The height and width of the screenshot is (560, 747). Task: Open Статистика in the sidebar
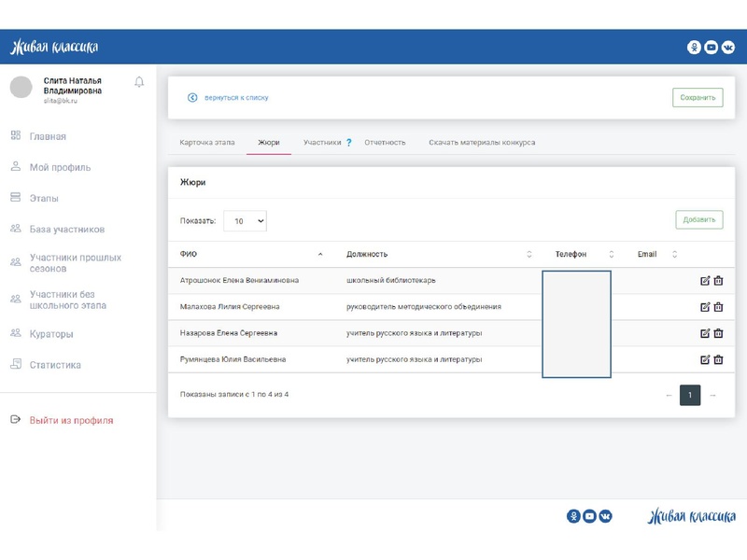55,365
